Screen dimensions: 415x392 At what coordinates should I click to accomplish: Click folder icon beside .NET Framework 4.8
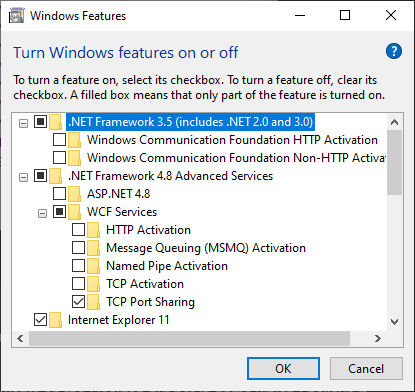pos(56,176)
